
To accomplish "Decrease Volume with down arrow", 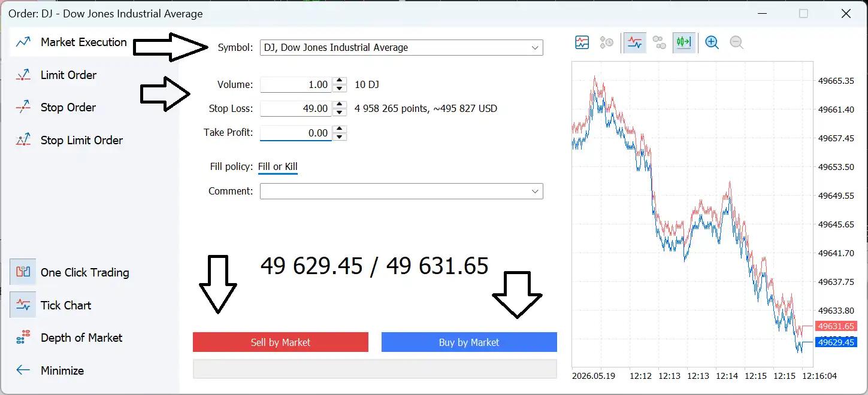I will 340,89.
